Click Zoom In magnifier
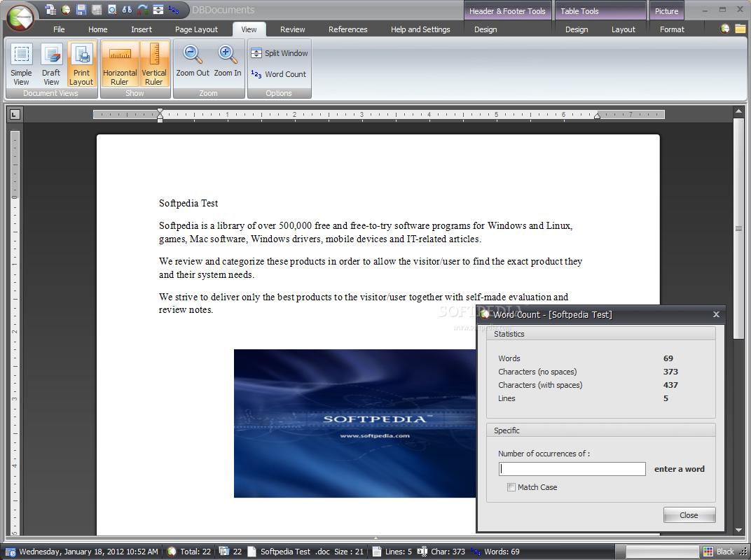751x560 pixels. click(x=228, y=61)
